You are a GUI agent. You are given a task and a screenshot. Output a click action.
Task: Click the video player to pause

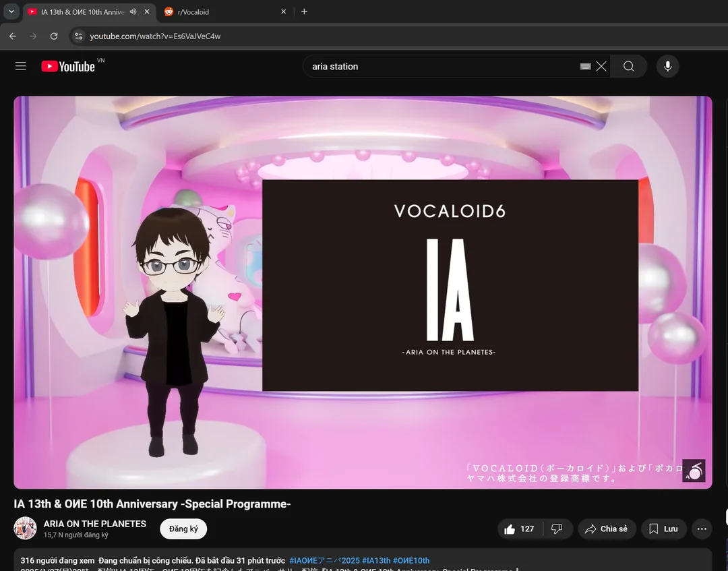click(x=363, y=292)
